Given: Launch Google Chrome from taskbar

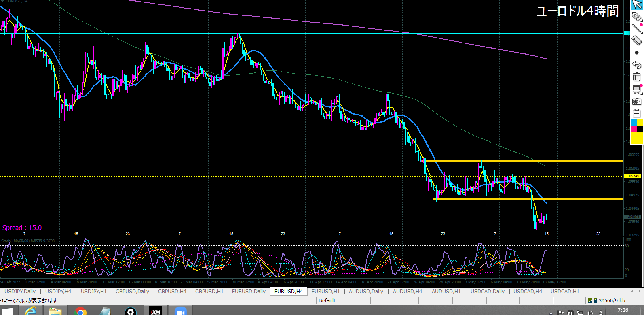Looking at the screenshot, I should point(80,311).
